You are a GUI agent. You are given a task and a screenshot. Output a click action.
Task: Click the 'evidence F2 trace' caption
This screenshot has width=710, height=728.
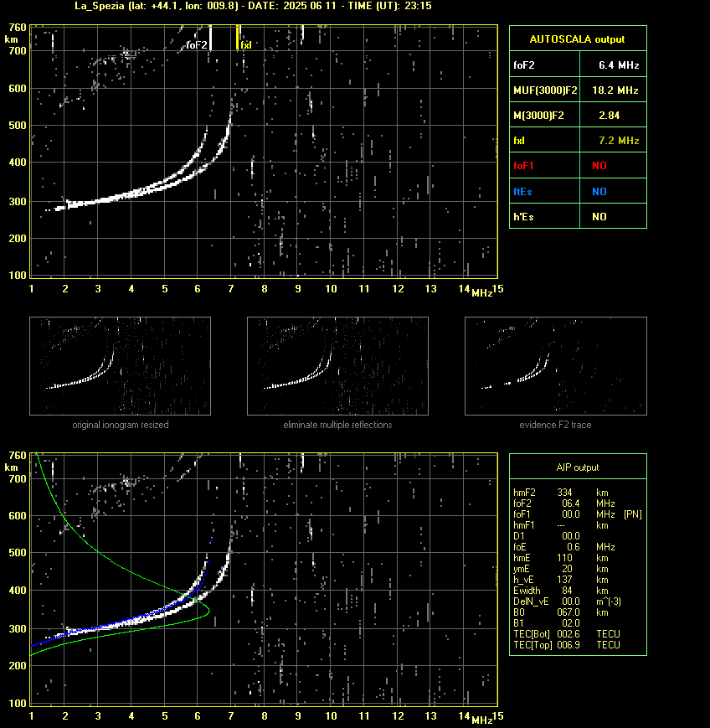click(555, 425)
